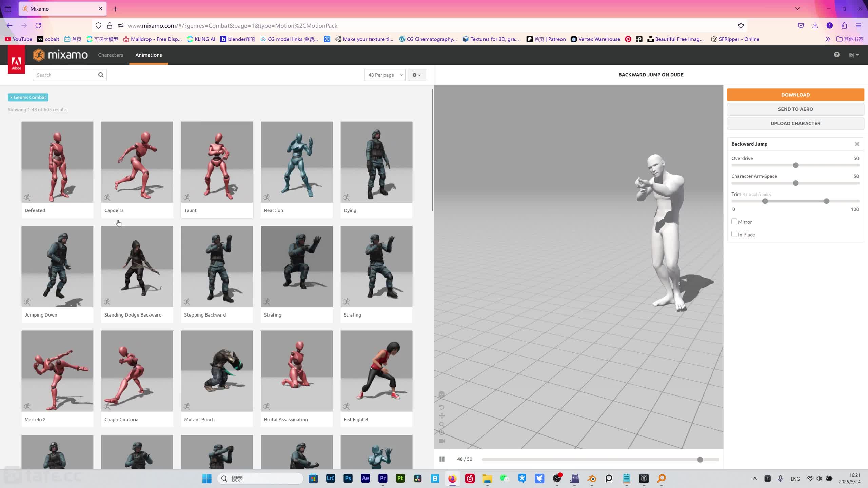
Task: Open After Effects from taskbar
Action: pyautogui.click(x=365, y=478)
